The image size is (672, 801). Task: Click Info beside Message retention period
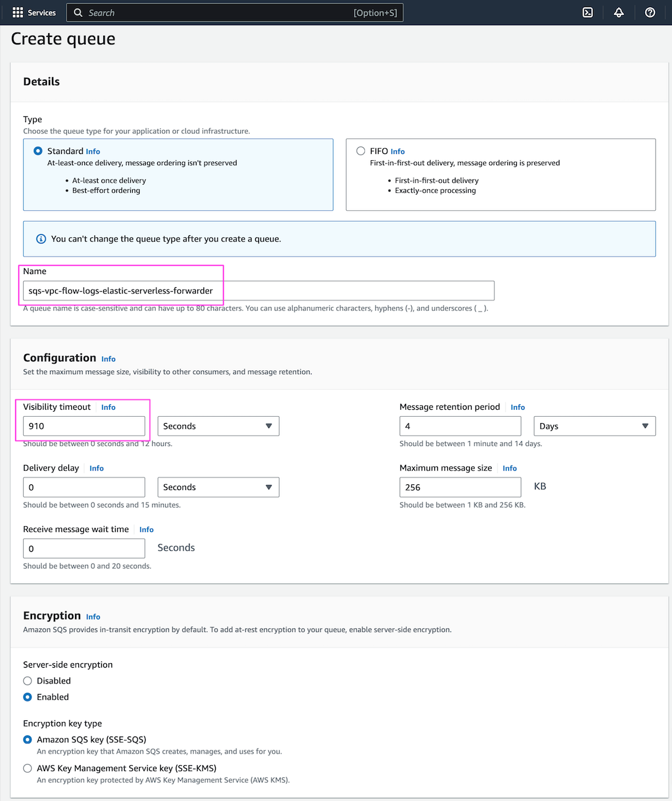click(x=517, y=407)
